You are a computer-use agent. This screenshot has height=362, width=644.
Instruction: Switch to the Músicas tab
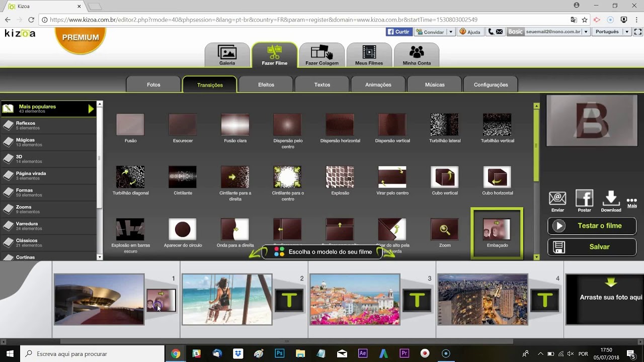435,84
